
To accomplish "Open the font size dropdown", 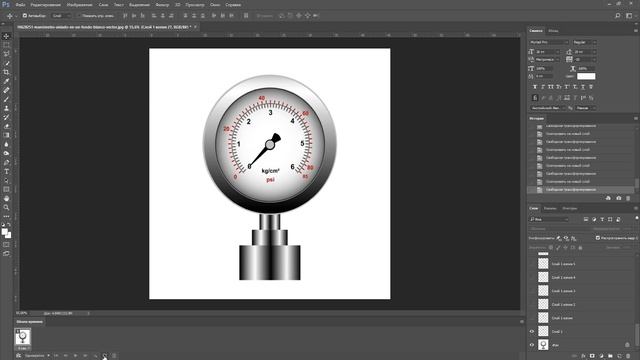I will [558, 52].
